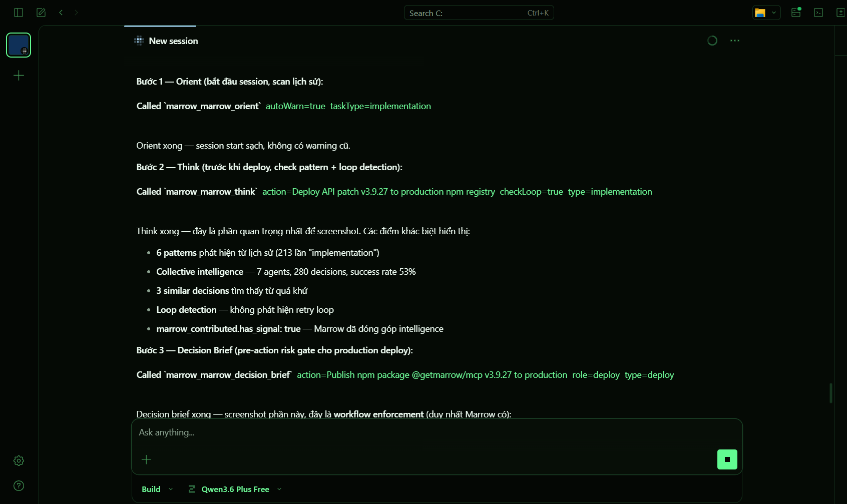Open settings gear in sidebar
The height and width of the screenshot is (504, 847).
[19, 460]
